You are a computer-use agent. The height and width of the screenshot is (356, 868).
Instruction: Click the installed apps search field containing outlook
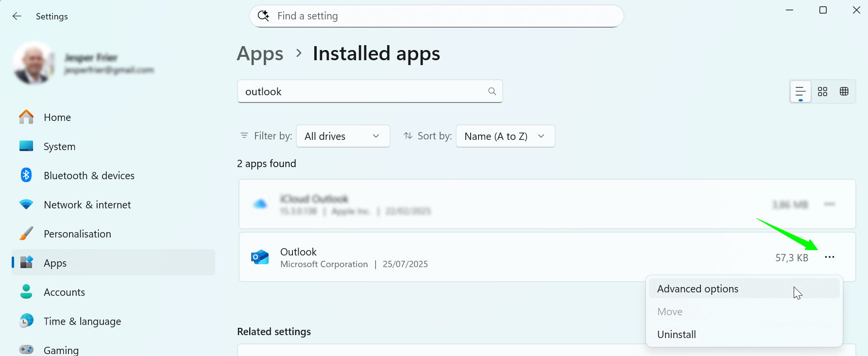(x=370, y=91)
